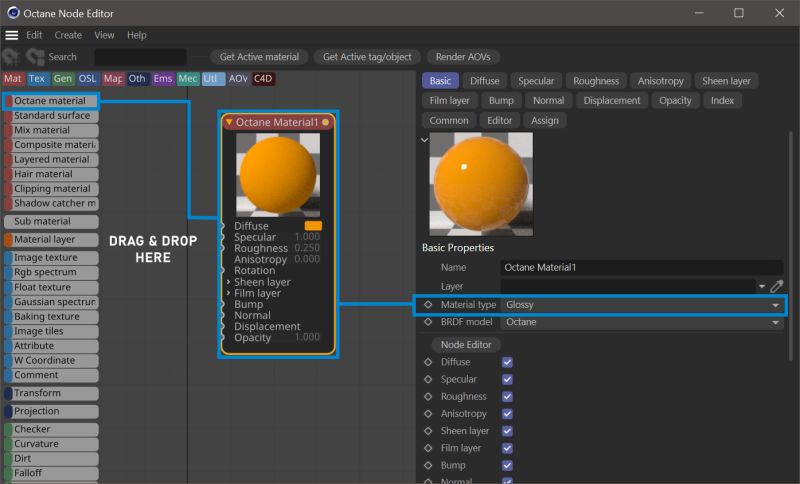Open the Edit menu
Image resolution: width=800 pixels, height=484 pixels.
pos(34,35)
